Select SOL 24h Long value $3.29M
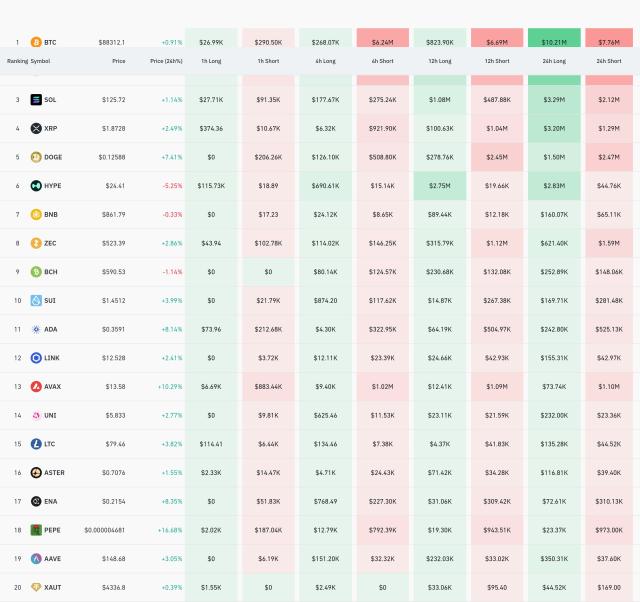The height and width of the screenshot is (602, 640). click(554, 100)
